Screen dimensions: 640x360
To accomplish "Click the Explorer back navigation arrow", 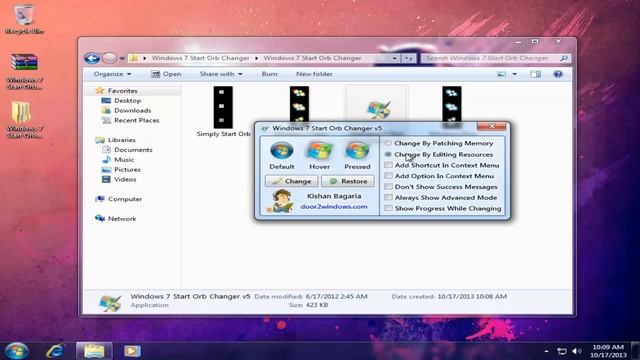I will 92,58.
